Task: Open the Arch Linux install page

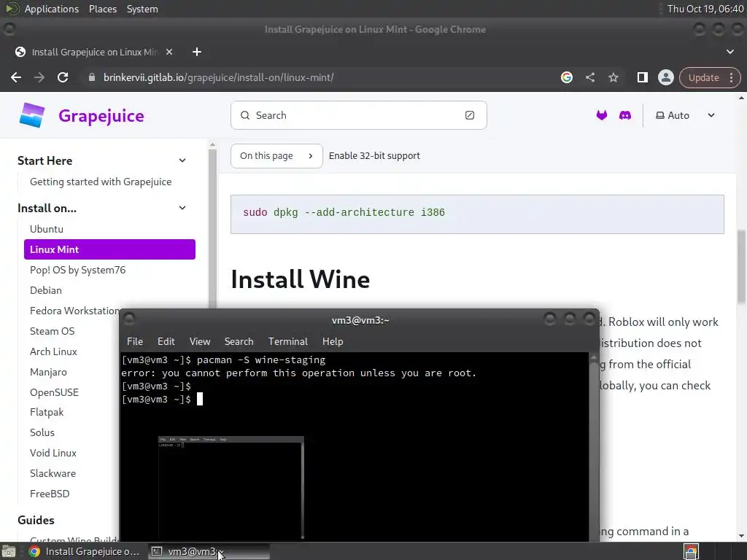Action: click(53, 351)
